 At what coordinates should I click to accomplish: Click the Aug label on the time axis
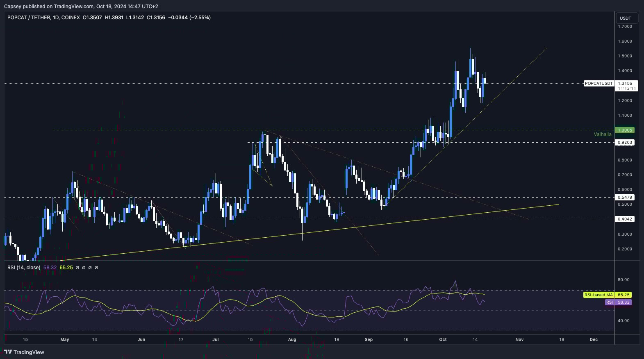click(x=292, y=340)
